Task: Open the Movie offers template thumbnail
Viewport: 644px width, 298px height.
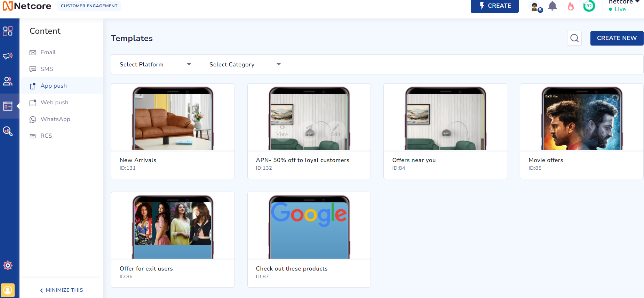Action: click(582, 118)
